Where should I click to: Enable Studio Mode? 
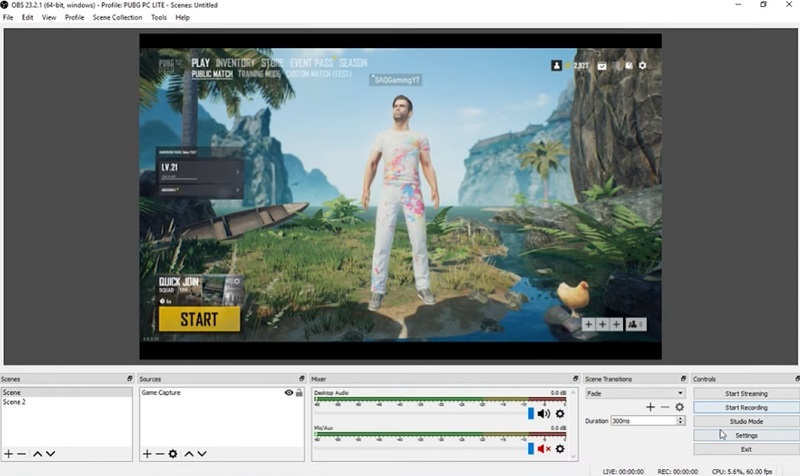[x=746, y=421]
